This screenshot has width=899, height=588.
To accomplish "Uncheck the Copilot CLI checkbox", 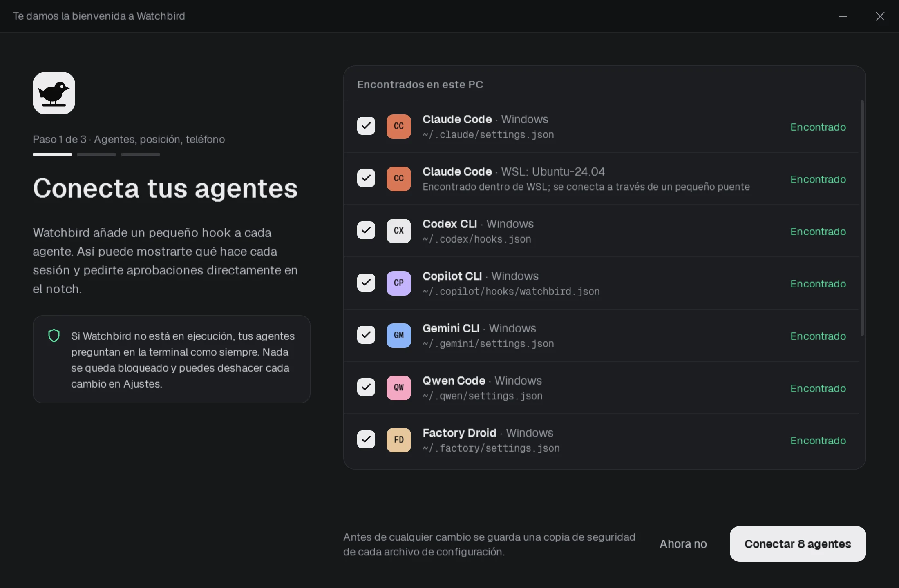I will 366,283.
